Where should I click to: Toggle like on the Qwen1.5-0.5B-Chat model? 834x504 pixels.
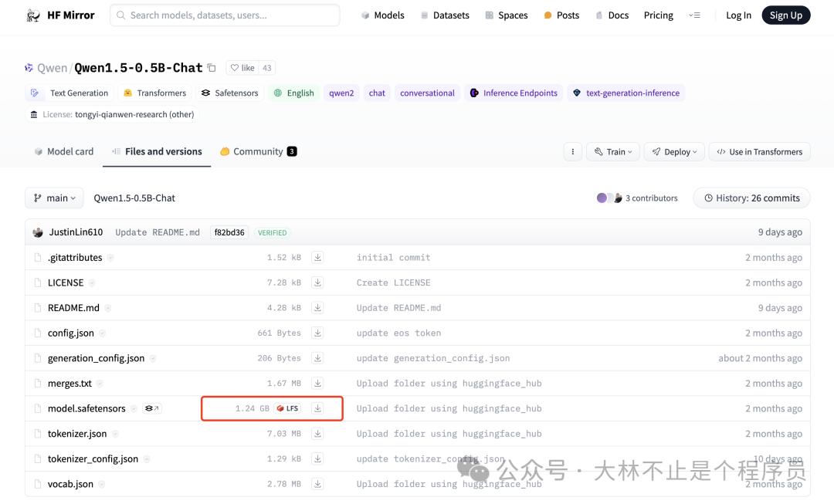click(242, 68)
